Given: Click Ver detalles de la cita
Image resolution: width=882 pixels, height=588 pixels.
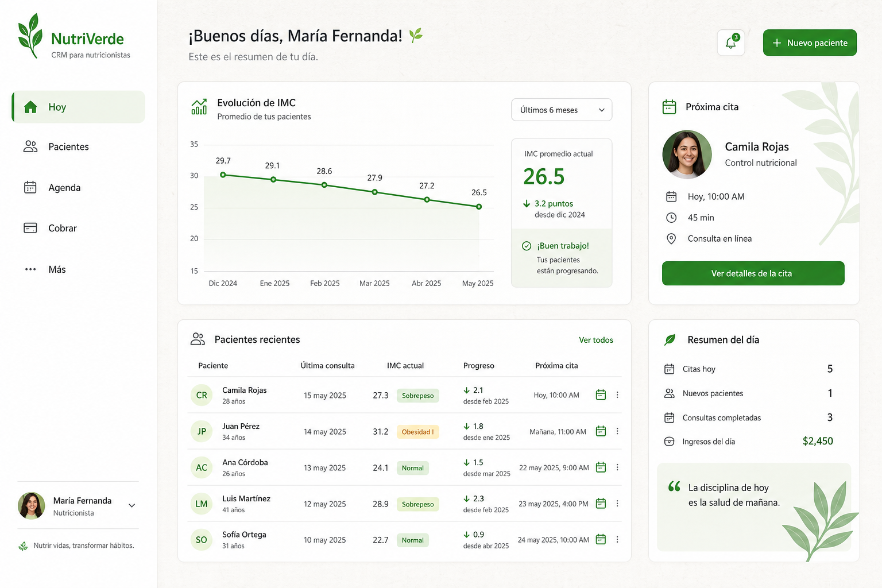Looking at the screenshot, I should point(753,273).
